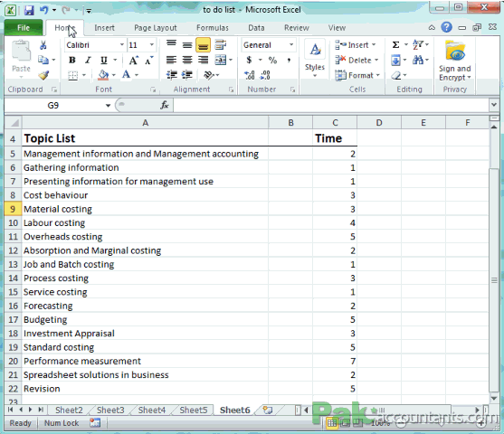Click the Save icon in quick access toolbar
This screenshot has width=504, height=434.
click(29, 10)
